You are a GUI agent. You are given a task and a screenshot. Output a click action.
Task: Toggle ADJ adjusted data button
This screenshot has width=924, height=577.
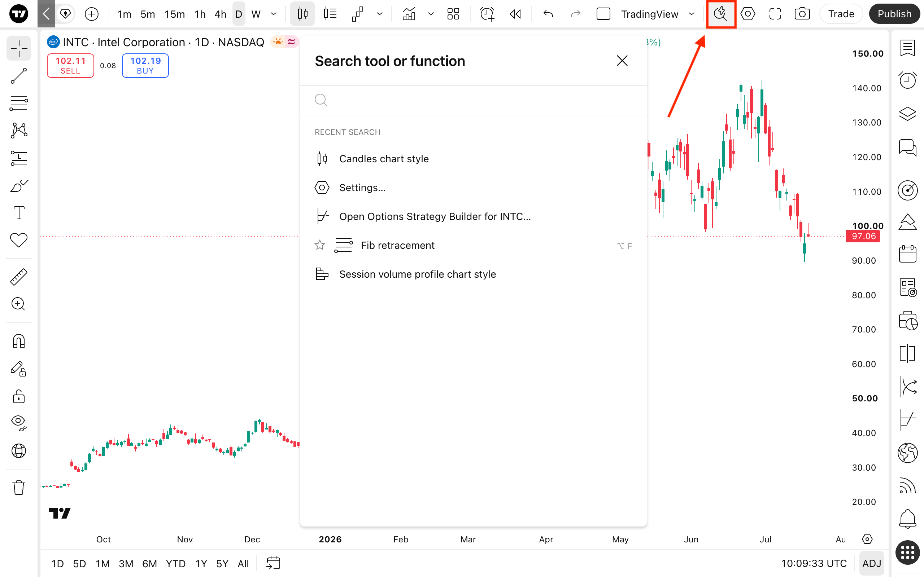872,563
